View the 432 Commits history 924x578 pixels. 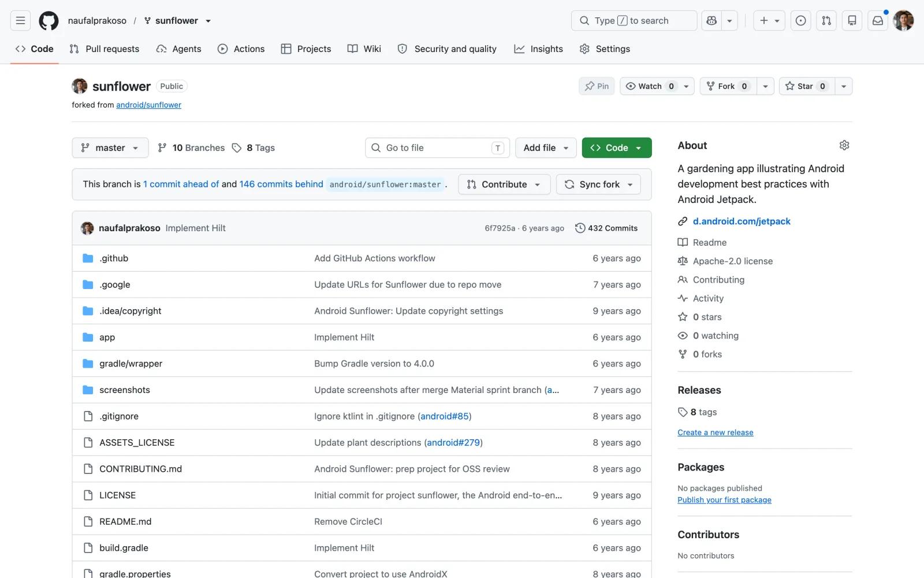tap(606, 228)
